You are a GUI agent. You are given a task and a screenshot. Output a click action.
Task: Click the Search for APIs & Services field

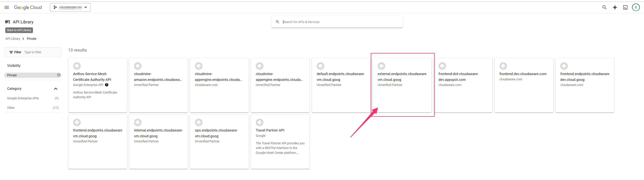337,22
